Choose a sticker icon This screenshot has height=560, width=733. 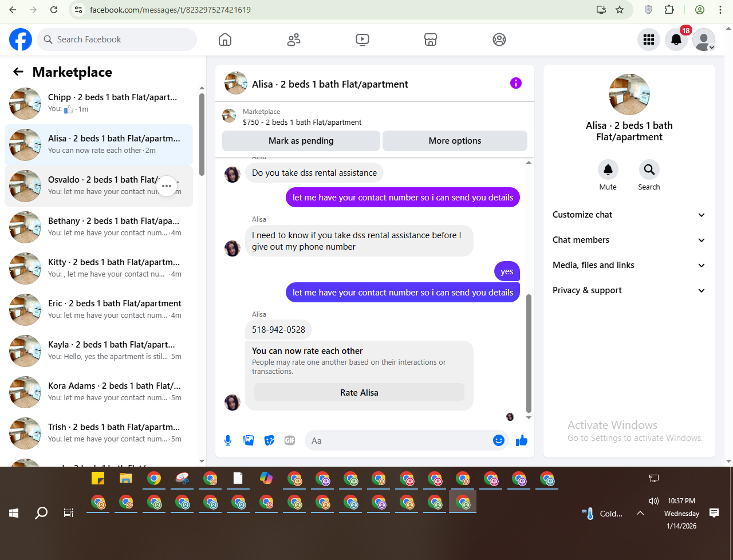(269, 440)
